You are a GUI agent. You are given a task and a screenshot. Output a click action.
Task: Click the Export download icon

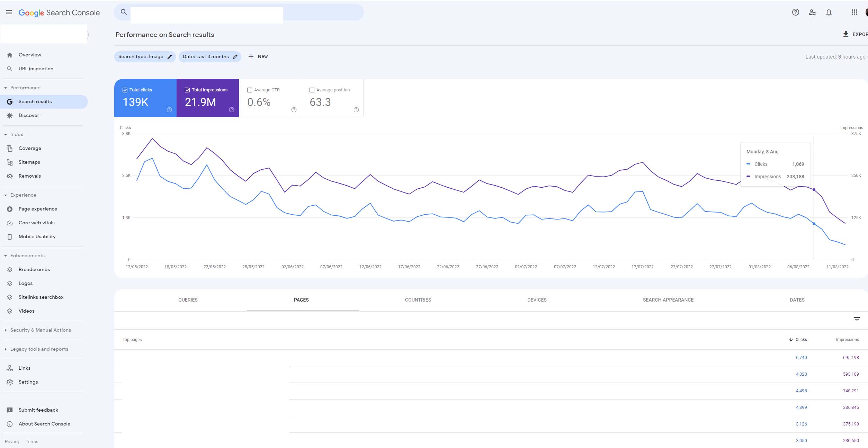tap(845, 34)
